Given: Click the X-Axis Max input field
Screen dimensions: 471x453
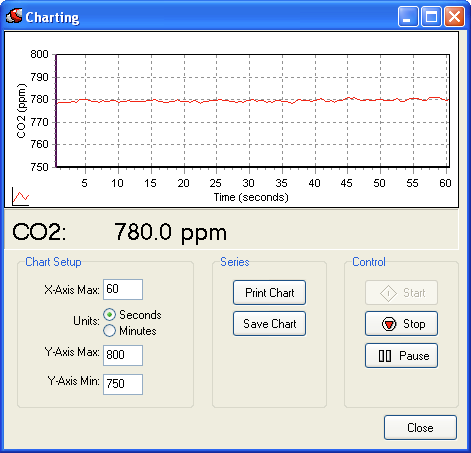Looking at the screenshot, I should tap(123, 289).
